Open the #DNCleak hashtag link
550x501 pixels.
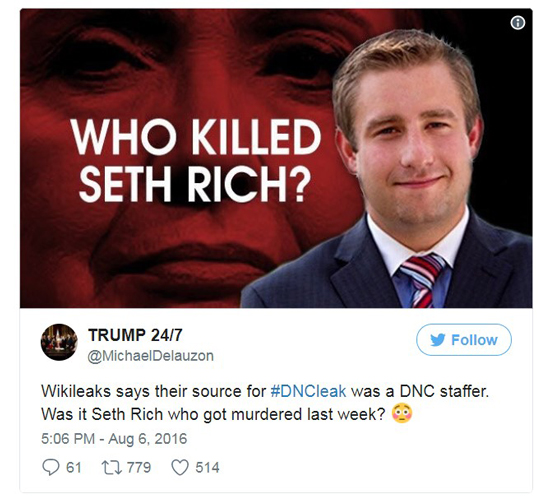click(309, 391)
